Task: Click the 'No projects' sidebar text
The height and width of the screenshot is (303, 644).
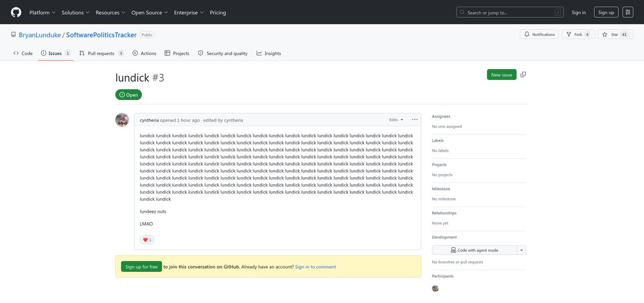Action: [443, 175]
